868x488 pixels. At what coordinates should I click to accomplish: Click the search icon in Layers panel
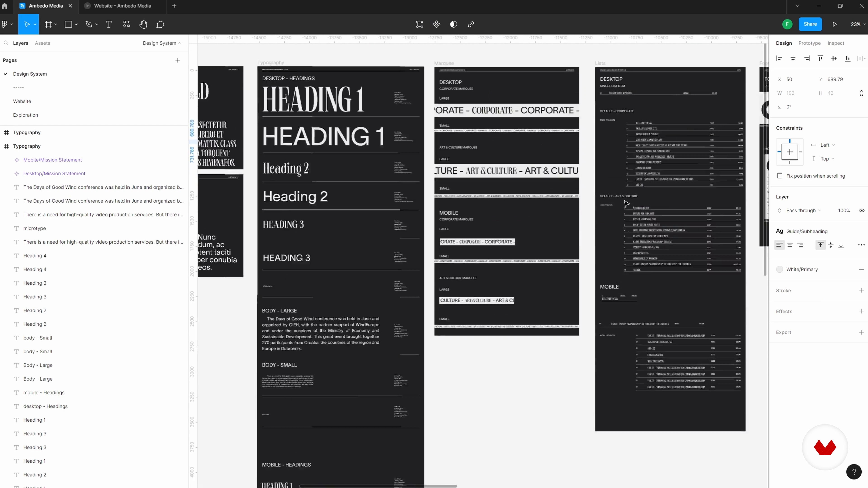6,43
